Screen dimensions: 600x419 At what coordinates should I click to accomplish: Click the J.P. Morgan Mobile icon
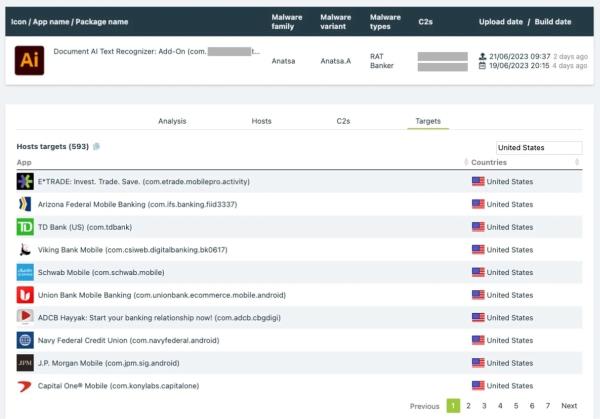click(x=25, y=363)
